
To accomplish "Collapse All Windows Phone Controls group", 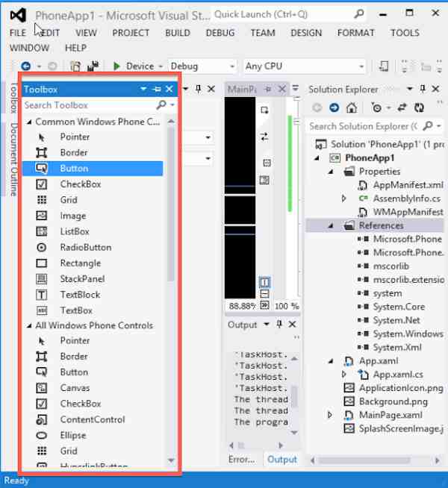I will coord(29,326).
